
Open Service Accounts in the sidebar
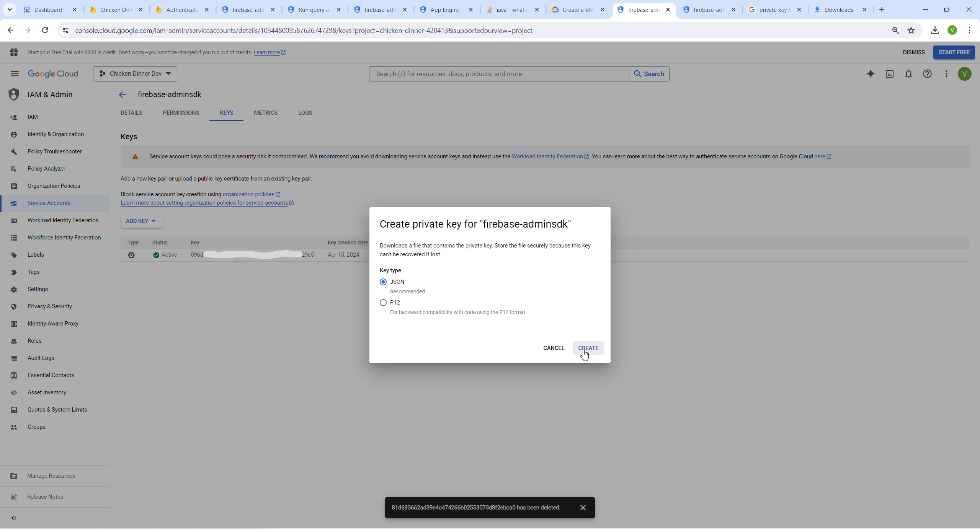49,203
